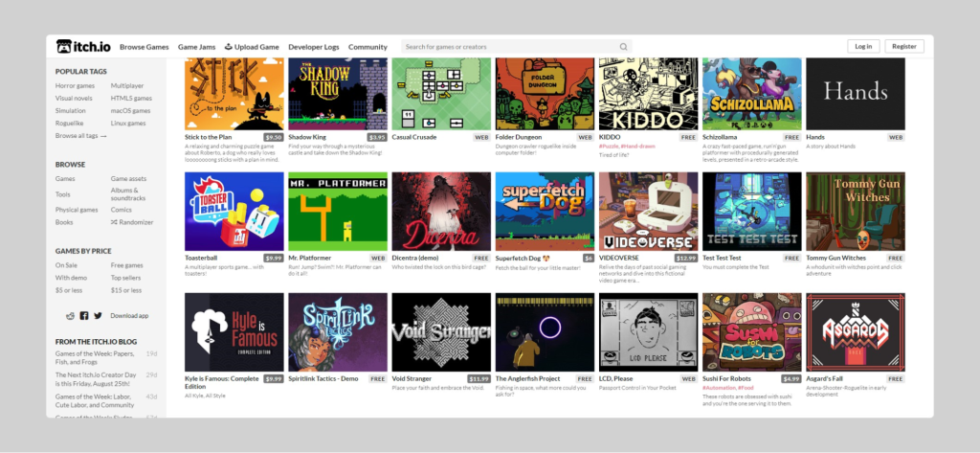980x453 pixels.
Task: Open Free games filter
Action: (127, 265)
